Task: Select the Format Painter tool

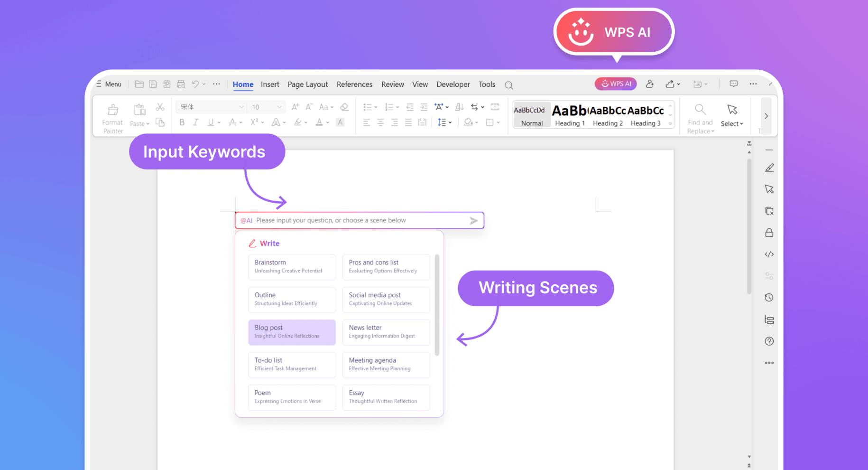Action: (112, 116)
